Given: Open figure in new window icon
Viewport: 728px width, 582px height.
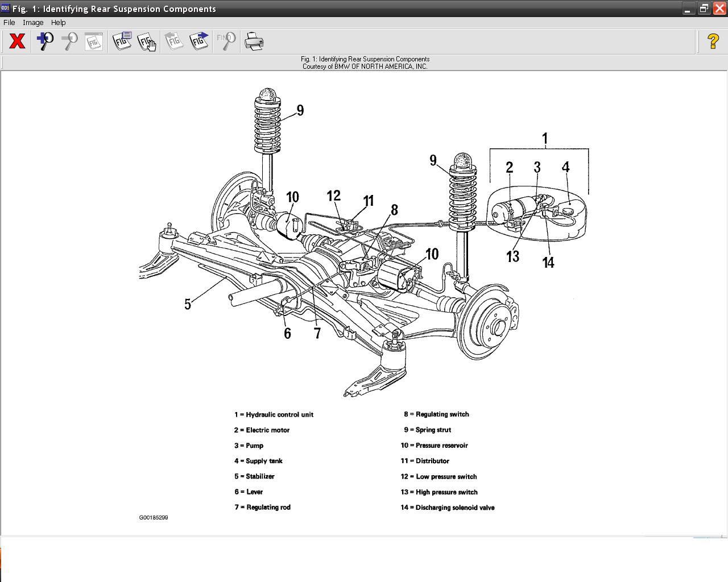Looking at the screenshot, I should pyautogui.click(x=122, y=41).
